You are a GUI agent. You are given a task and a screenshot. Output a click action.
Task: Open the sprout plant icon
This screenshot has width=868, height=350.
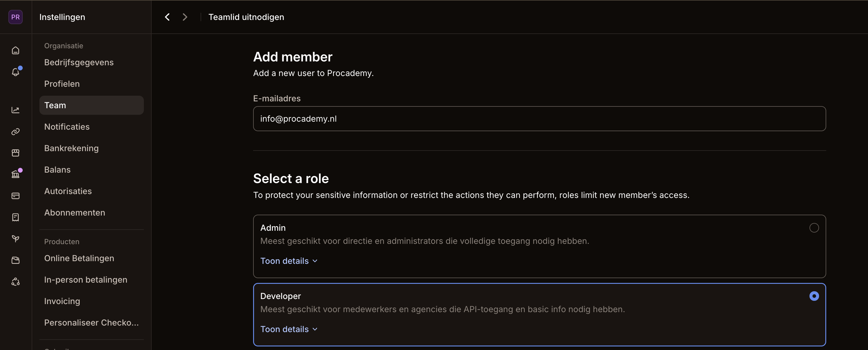(16, 239)
